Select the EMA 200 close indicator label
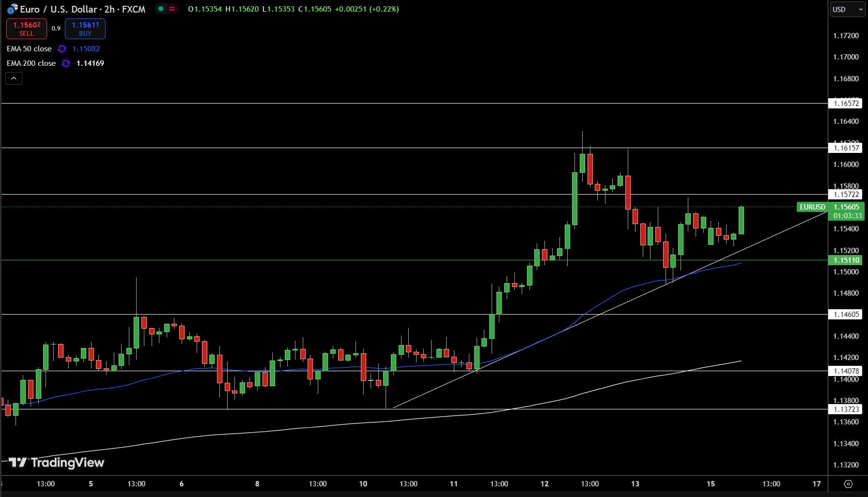Screen dimensions: 868x497 point(31,63)
